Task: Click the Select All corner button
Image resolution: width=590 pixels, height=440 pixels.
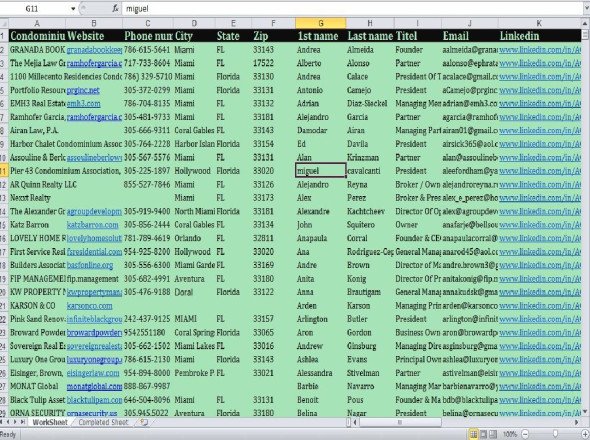Action: pos(4,23)
